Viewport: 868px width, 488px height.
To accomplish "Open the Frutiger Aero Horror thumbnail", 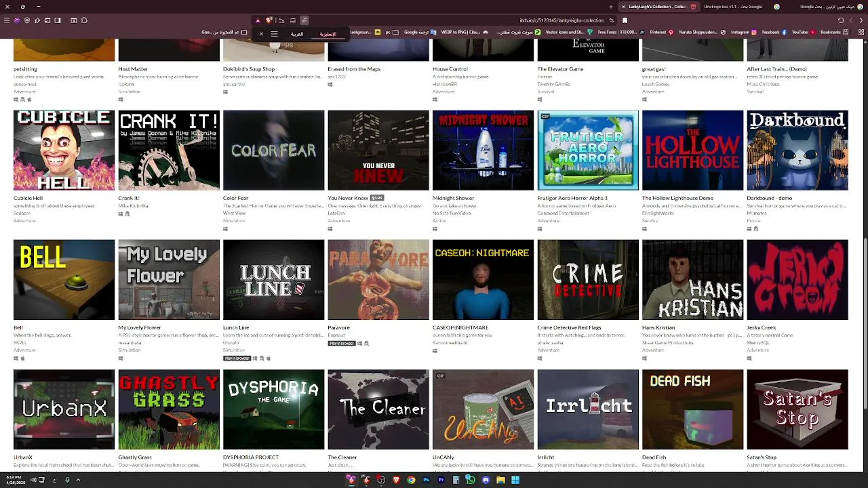I will click(588, 150).
